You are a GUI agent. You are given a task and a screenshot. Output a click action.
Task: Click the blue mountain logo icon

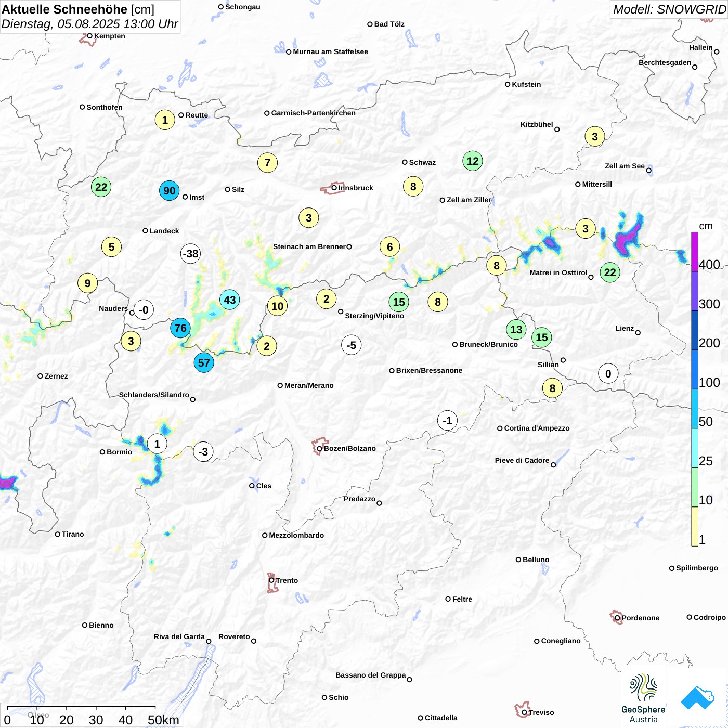pos(697,698)
